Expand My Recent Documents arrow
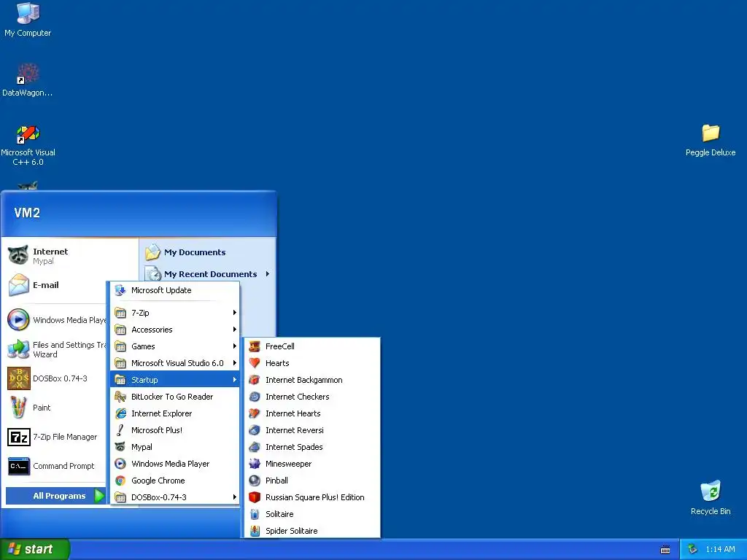Viewport: 747px width, 560px height. (x=267, y=274)
